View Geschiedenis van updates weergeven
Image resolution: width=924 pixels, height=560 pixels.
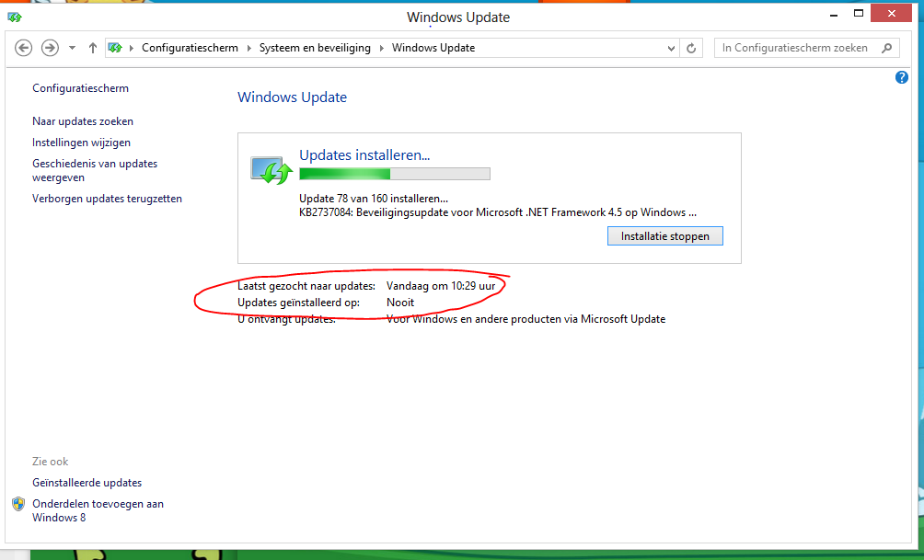tap(95, 171)
